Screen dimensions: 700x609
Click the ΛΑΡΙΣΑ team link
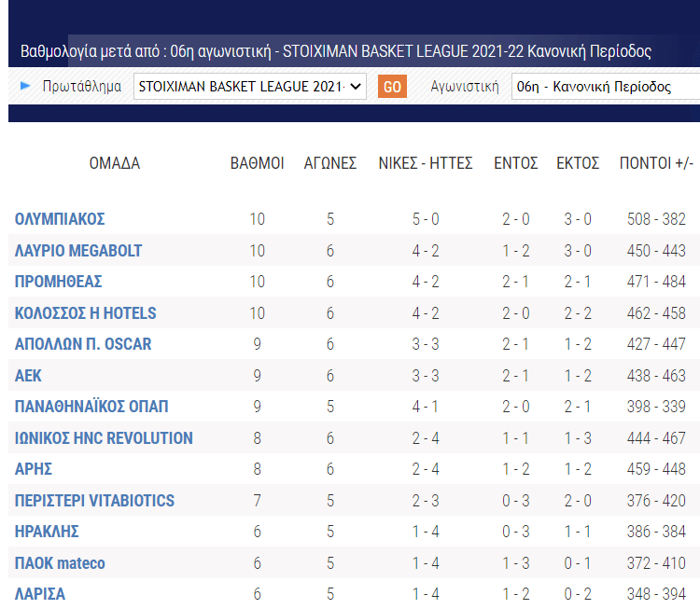[40, 594]
